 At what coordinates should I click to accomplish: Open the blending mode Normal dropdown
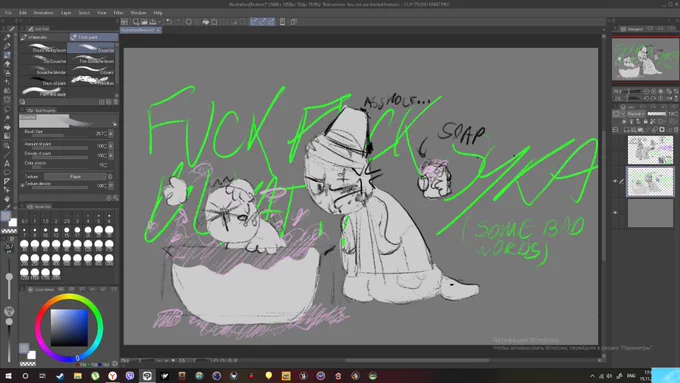(636, 114)
